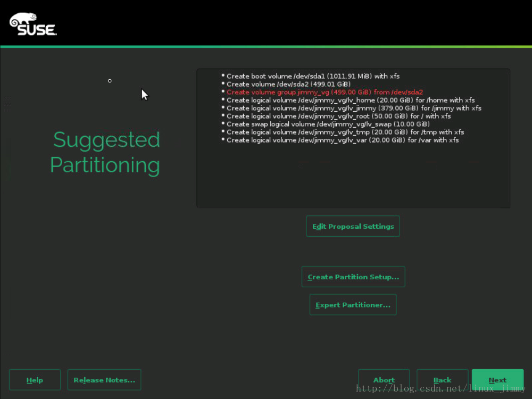Launch Create Partition Setup

tap(353, 277)
